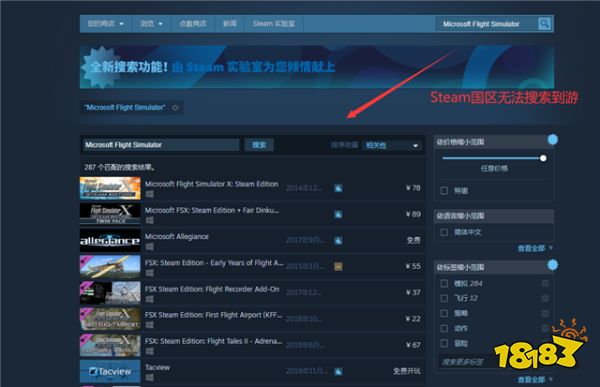Click Windows icon under Microsoft Allegiance

[x=150, y=247]
